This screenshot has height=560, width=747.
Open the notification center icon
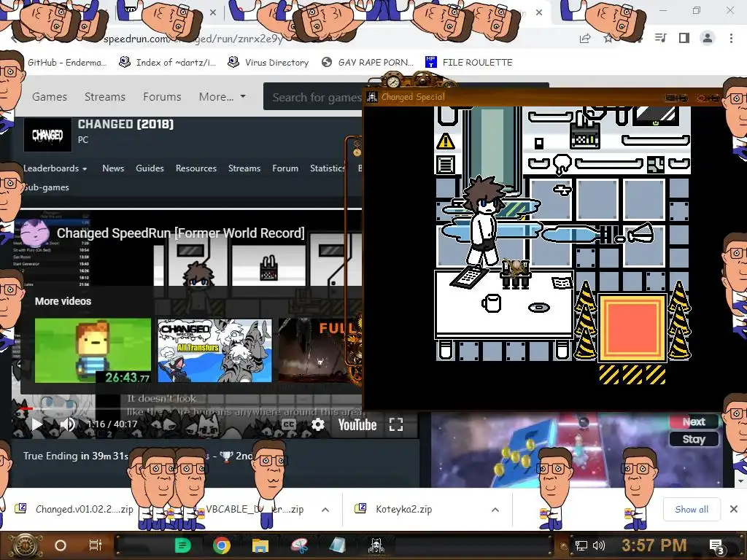tap(716, 546)
